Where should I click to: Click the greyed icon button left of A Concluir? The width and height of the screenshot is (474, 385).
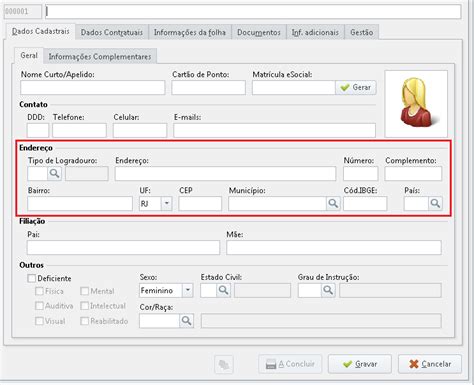point(224,364)
